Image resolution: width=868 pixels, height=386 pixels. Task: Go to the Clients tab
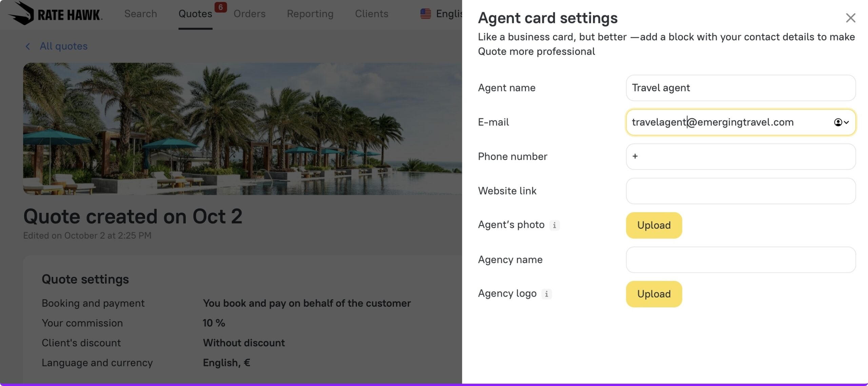tap(371, 14)
